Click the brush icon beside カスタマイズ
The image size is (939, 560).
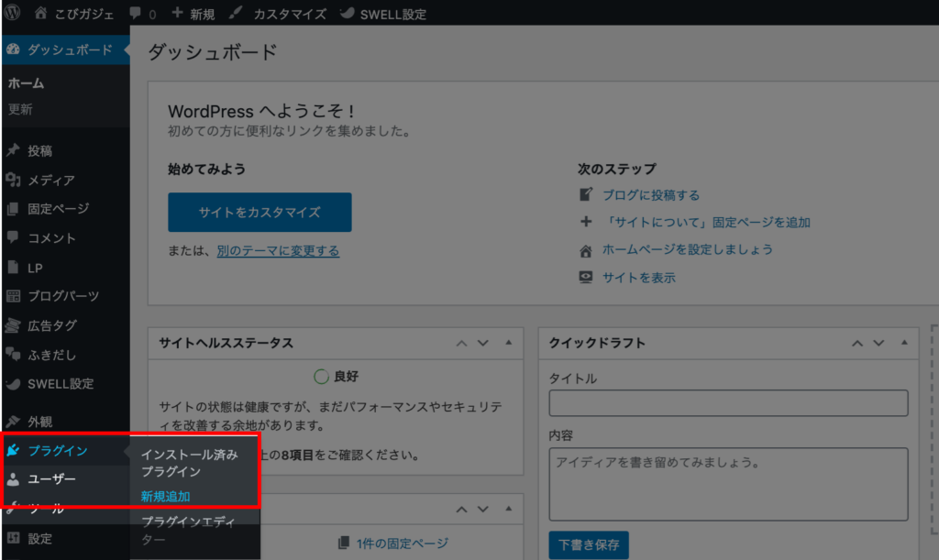click(x=236, y=13)
